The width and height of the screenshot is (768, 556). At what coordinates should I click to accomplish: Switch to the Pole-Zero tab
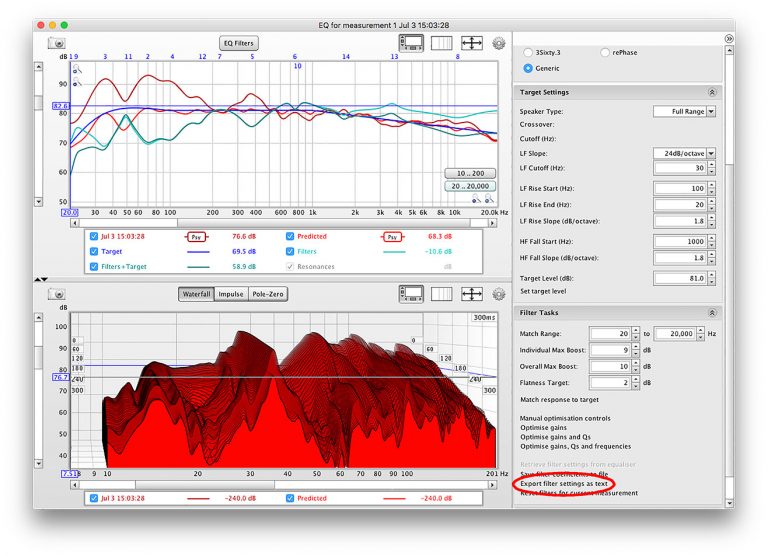[x=268, y=294]
